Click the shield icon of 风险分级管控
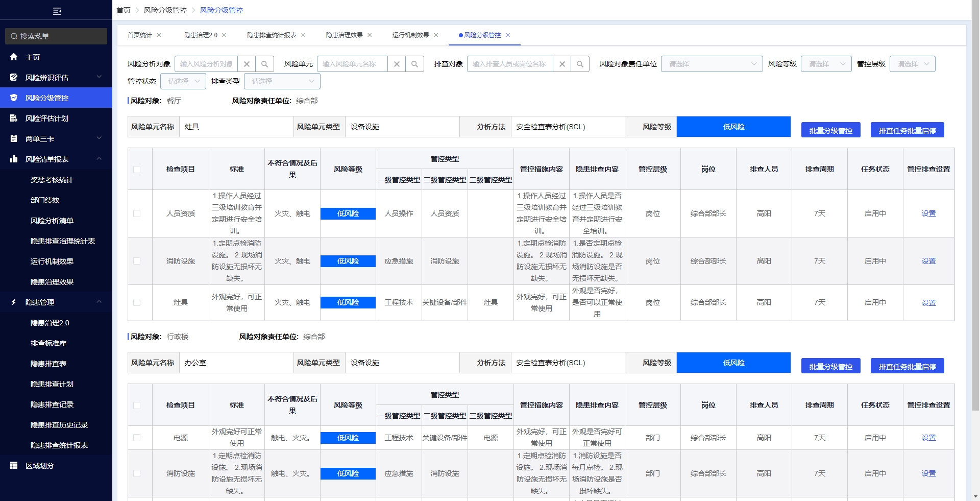Screen dimensions: 980x501 [14, 98]
